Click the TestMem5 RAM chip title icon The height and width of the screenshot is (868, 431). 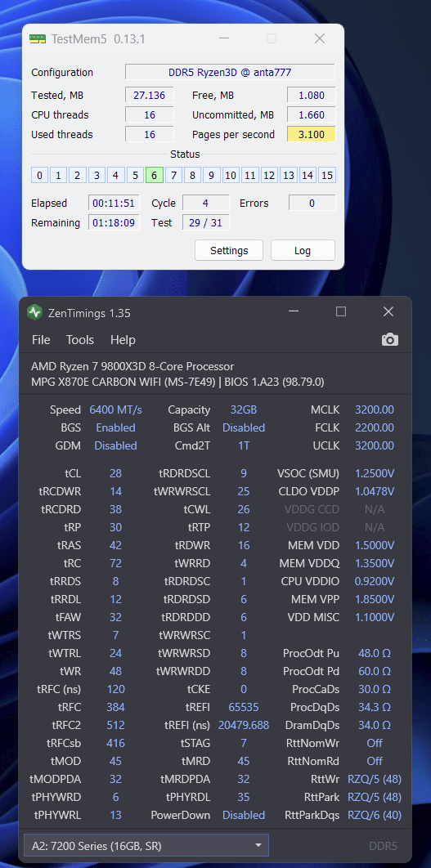click(38, 38)
